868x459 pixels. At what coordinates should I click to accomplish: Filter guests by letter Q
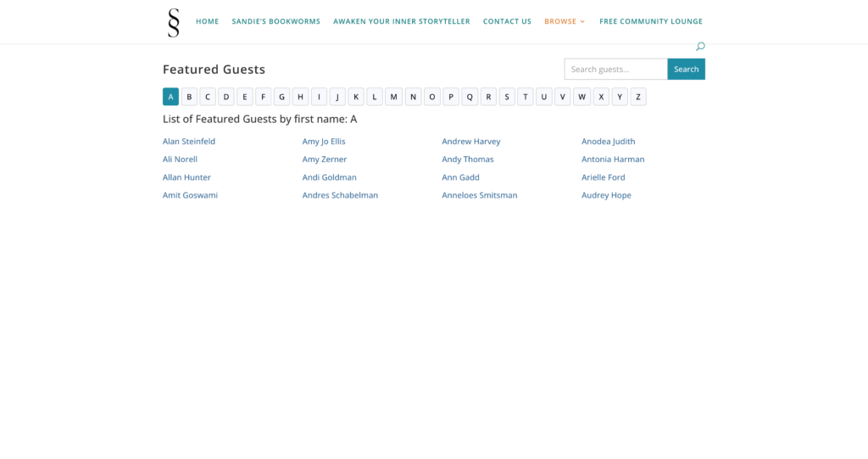point(470,97)
